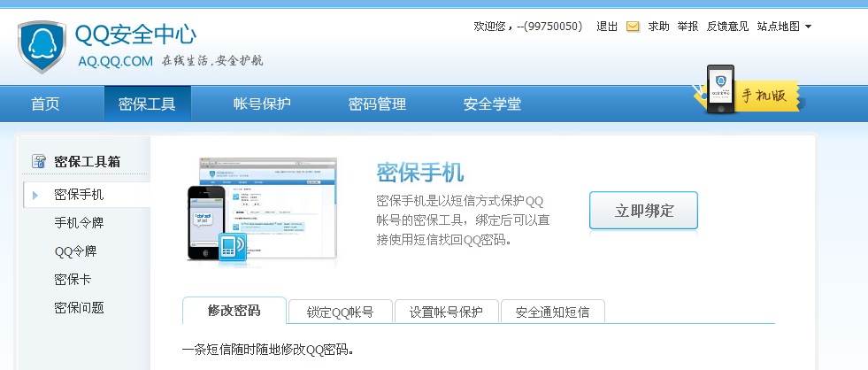This screenshot has height=370, width=868.
Task: Select 密保问题 in the sidebar
Action: [79, 308]
